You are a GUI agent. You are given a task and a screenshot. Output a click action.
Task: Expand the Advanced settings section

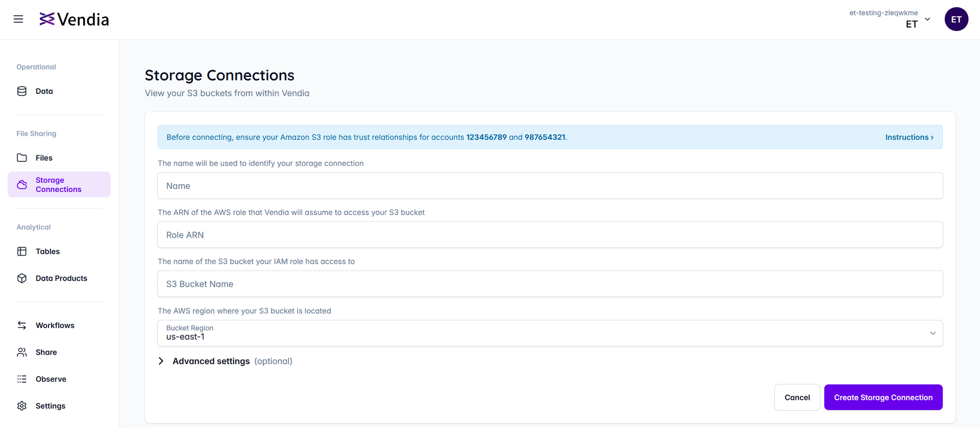pos(161,361)
